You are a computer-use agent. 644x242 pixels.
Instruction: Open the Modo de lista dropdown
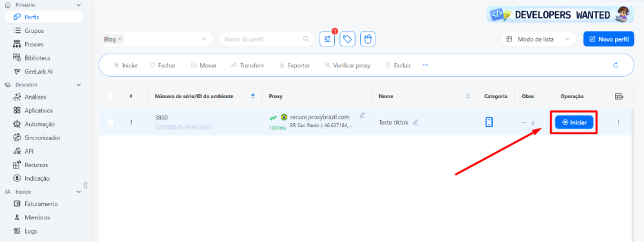click(538, 39)
